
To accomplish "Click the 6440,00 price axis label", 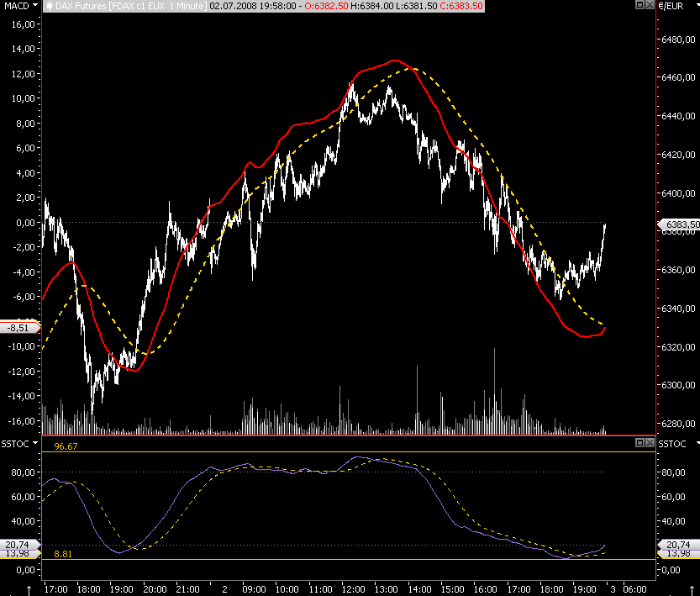I will pyautogui.click(x=678, y=116).
